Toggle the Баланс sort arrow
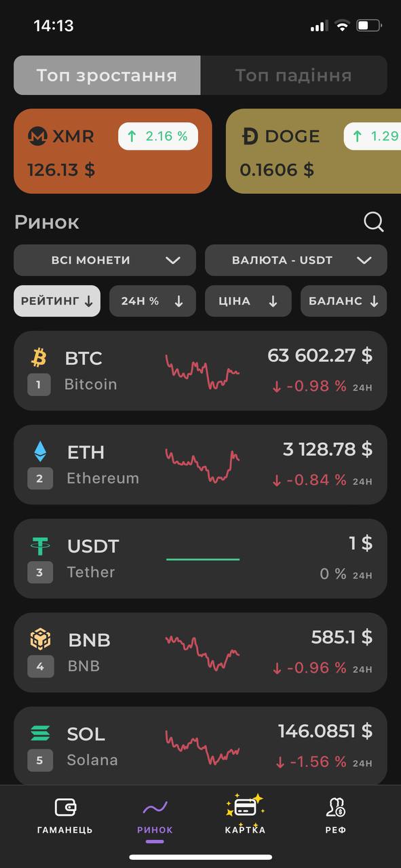The width and height of the screenshot is (401, 868). coord(374,302)
